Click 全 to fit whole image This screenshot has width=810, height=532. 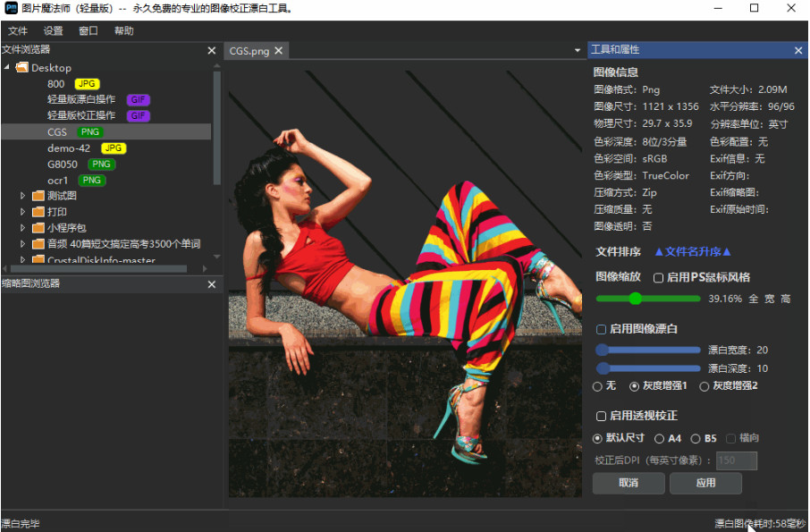coord(754,299)
